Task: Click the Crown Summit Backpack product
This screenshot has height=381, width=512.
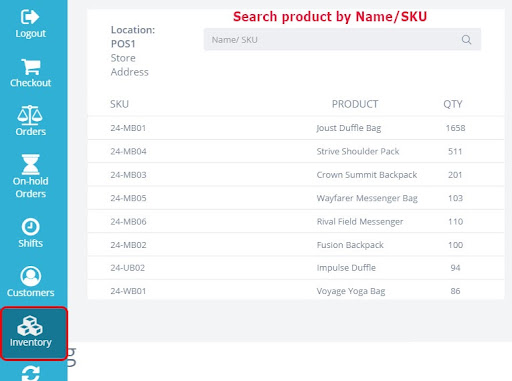Action: 367,175
